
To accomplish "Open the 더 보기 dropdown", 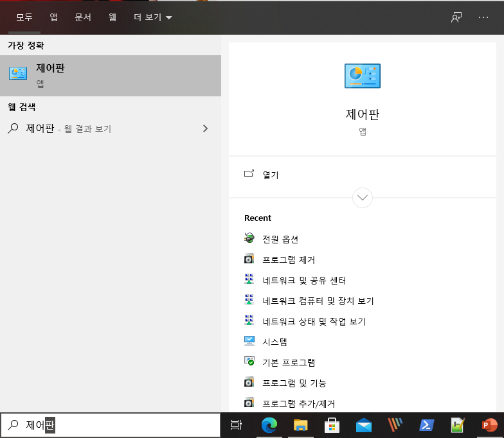I will tap(153, 17).
